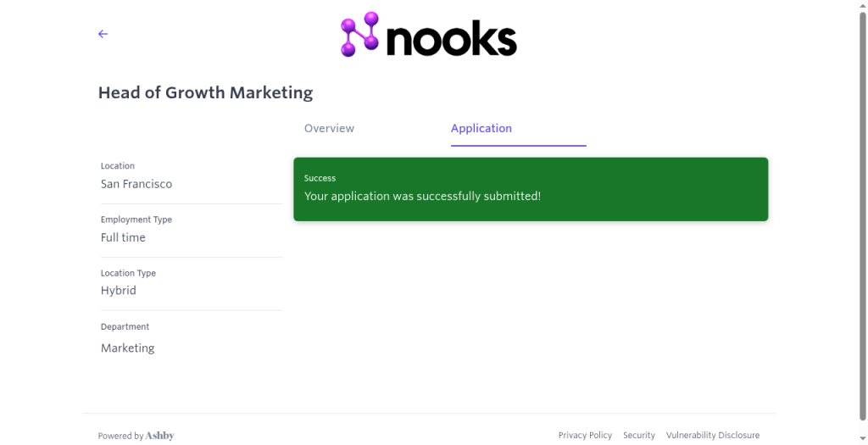Click the San Francisco location value
This screenshot has width=868, height=445.
[136, 184]
